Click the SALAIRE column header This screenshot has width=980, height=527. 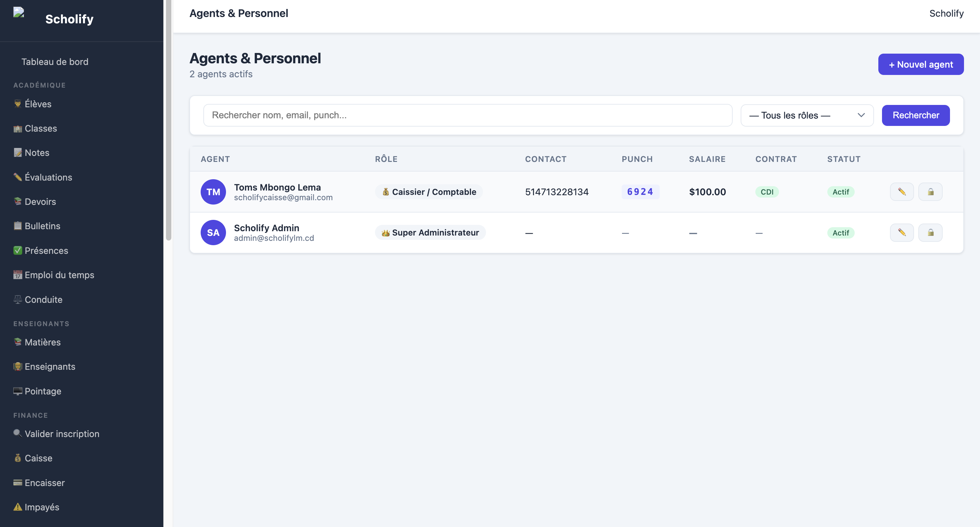click(707, 159)
